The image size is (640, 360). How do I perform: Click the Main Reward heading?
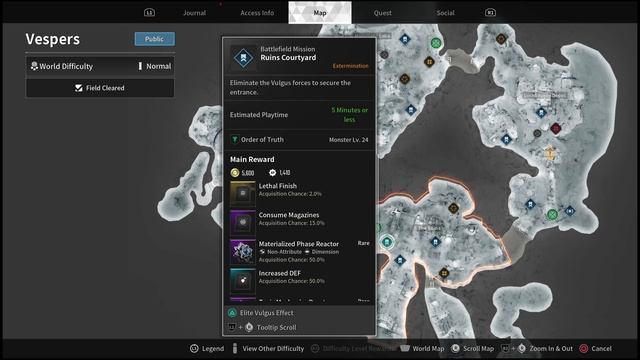click(x=252, y=159)
